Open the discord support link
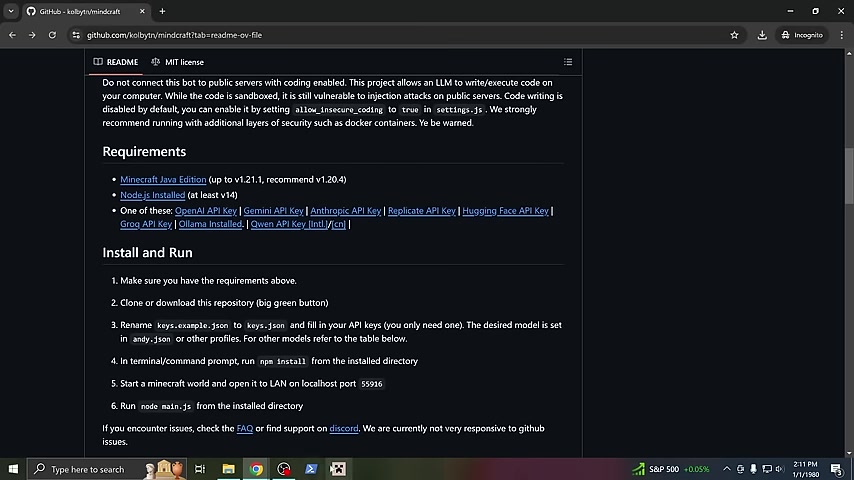Viewport: 854px width, 480px height. pyautogui.click(x=344, y=428)
